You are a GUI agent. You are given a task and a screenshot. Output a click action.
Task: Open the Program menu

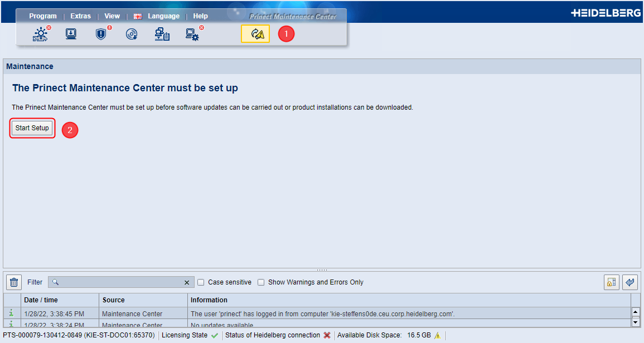43,16
